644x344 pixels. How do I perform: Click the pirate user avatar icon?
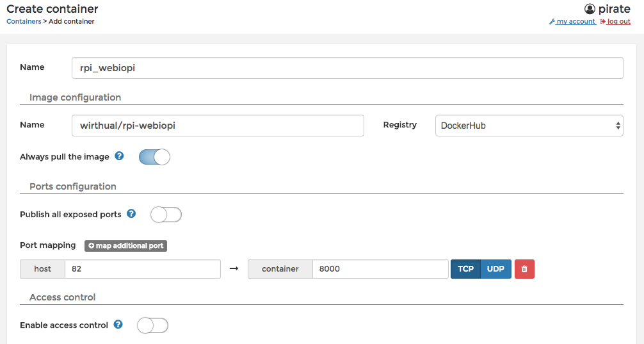point(590,9)
